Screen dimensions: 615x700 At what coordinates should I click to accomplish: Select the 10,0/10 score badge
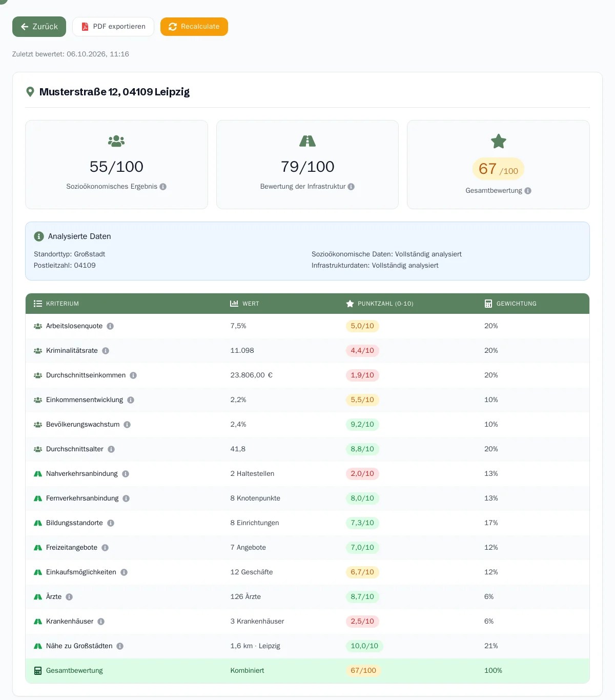tap(364, 646)
